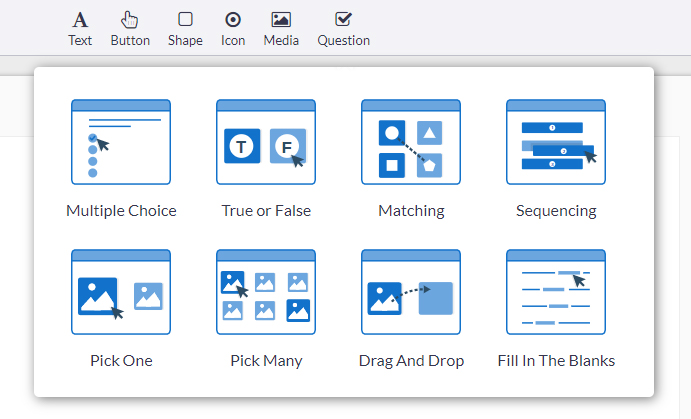Insert a True or False question

pos(266,142)
